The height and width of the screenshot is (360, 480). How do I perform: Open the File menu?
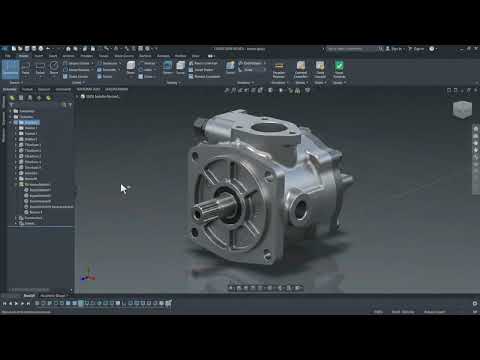click(8, 56)
